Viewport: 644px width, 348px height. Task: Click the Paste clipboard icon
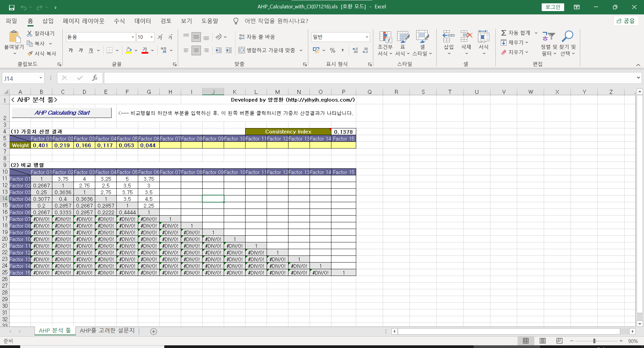14,37
